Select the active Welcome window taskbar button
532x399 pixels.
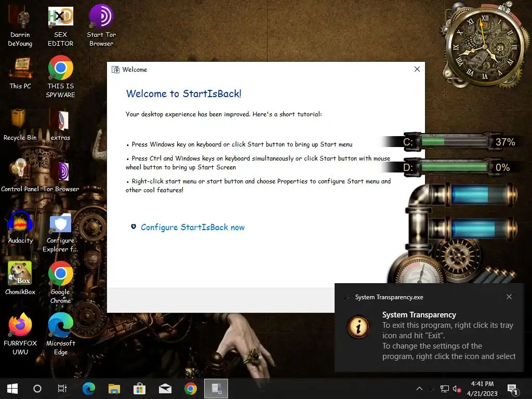tap(216, 389)
